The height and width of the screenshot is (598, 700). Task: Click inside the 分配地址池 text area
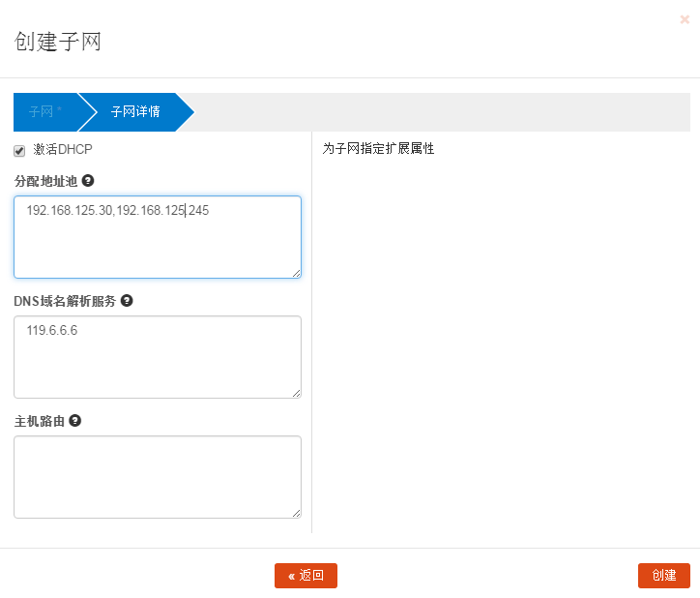point(157,242)
